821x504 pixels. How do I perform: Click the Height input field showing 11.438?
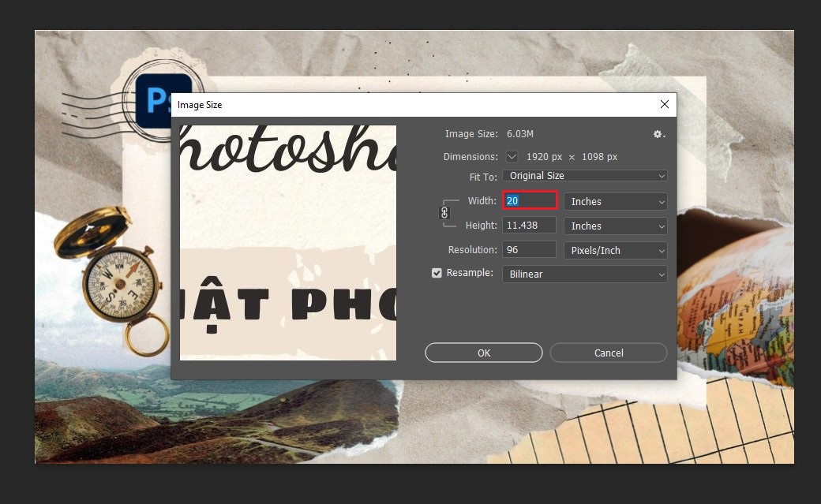pyautogui.click(x=530, y=225)
